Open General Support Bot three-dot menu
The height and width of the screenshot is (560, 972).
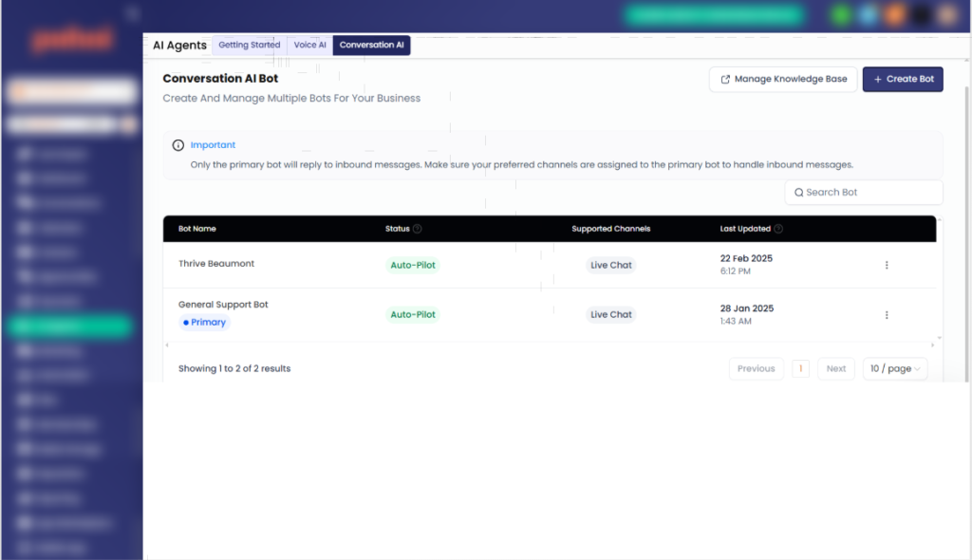click(887, 315)
